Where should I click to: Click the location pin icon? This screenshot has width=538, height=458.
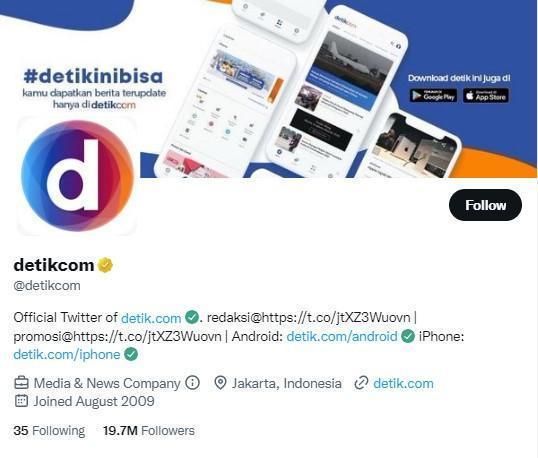pos(220,383)
